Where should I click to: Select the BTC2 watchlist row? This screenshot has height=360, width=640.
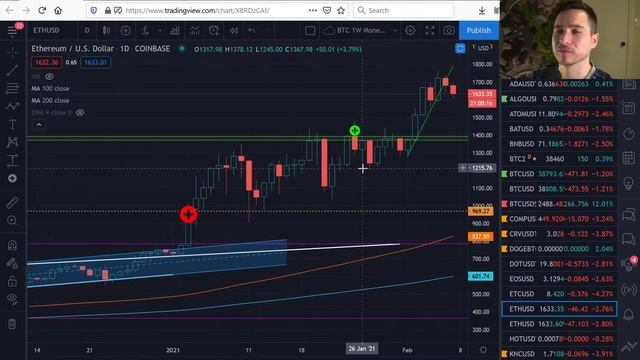[x=559, y=159]
